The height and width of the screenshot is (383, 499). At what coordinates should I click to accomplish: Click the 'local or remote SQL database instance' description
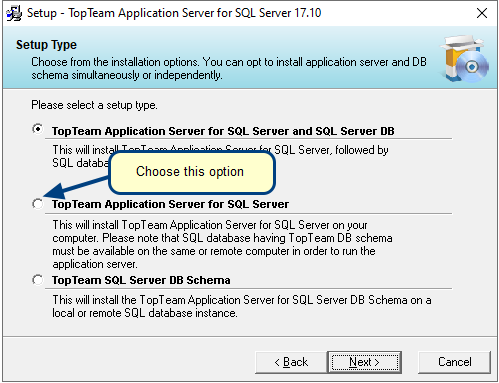145,313
